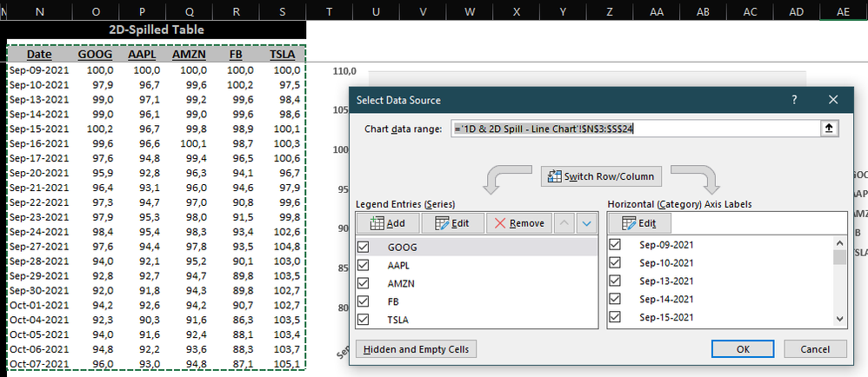Click the Chart data range field
Image resolution: width=868 pixels, height=377 pixels.
coord(635,129)
